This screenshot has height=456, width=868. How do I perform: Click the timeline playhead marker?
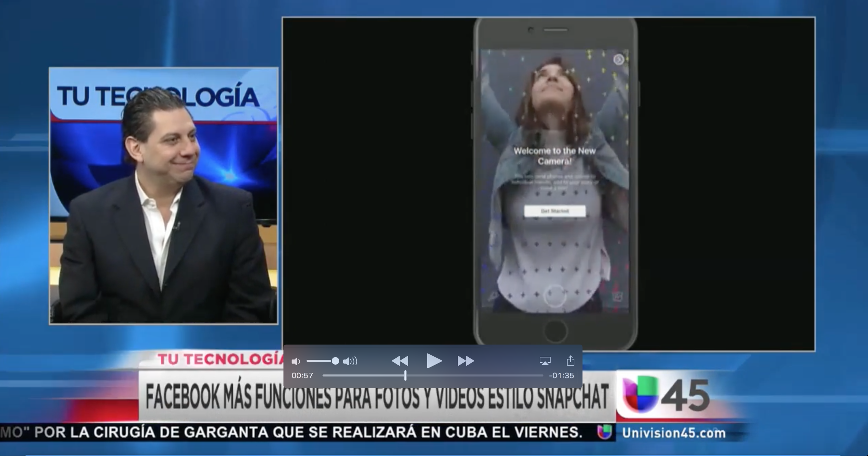[405, 375]
